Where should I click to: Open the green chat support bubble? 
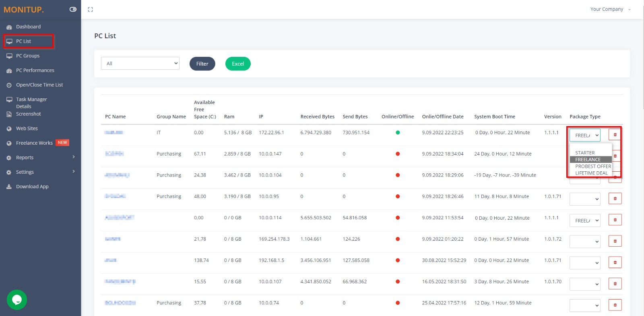(17, 300)
